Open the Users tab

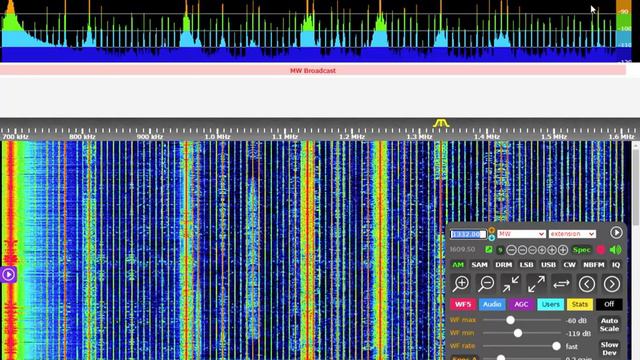tap(551, 304)
